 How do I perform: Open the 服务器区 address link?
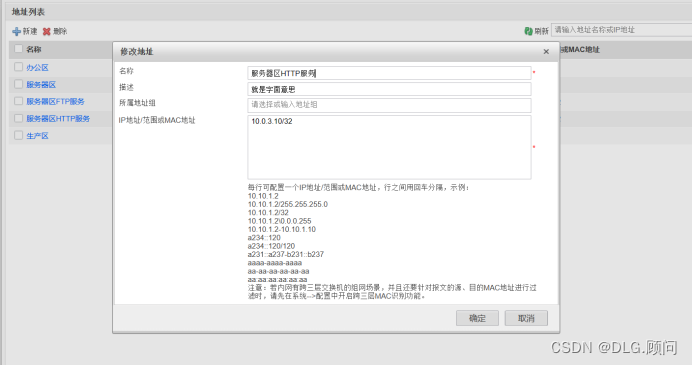[41, 84]
